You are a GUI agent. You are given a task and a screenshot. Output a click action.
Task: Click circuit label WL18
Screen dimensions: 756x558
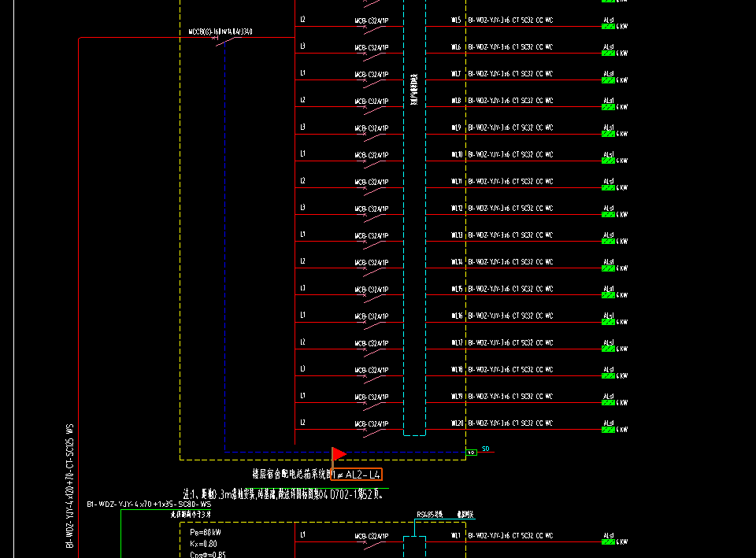pyautogui.click(x=457, y=370)
